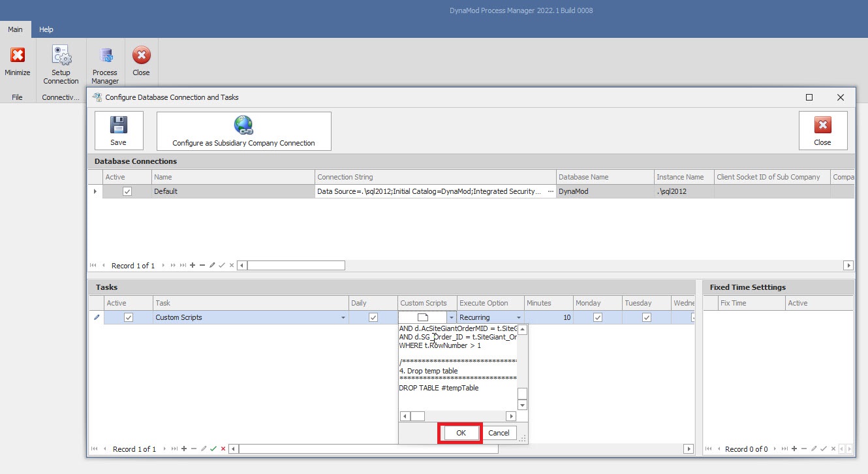
Task: Click the Minutes value 10 cell
Action: [x=550, y=317]
